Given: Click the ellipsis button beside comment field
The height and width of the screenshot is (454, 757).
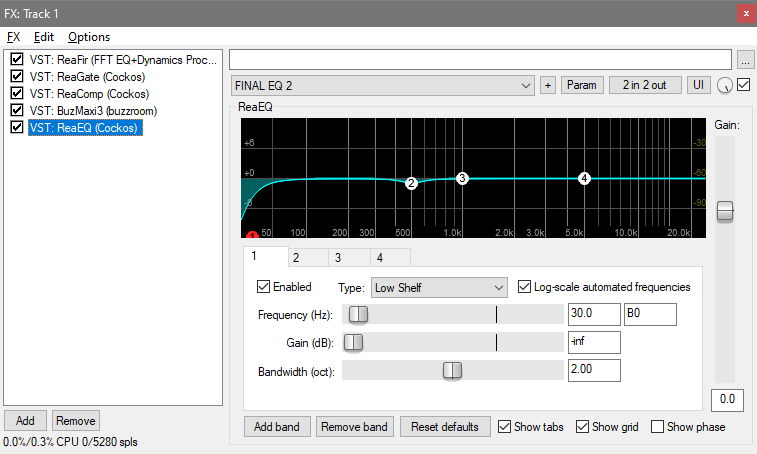Looking at the screenshot, I should pos(745,58).
